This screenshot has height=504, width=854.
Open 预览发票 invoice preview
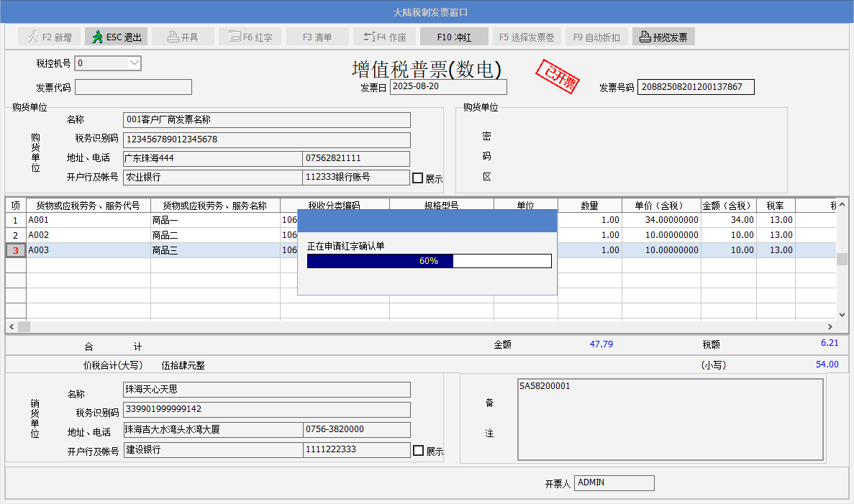click(x=663, y=37)
